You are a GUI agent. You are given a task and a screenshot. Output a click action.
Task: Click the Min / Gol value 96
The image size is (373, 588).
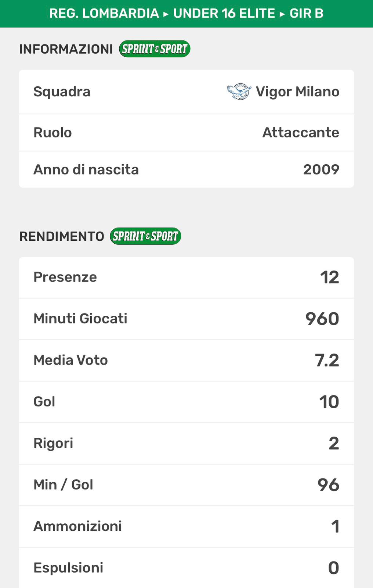click(328, 485)
